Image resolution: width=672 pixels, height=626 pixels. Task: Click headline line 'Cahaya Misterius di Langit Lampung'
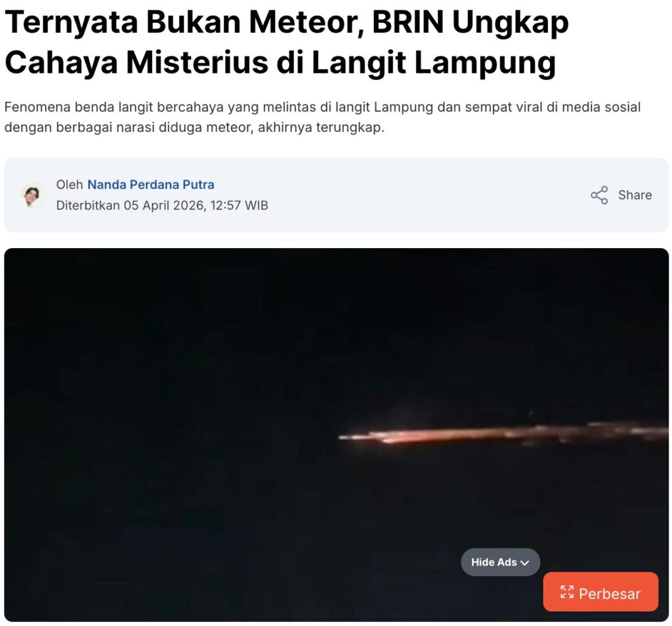pos(280,62)
